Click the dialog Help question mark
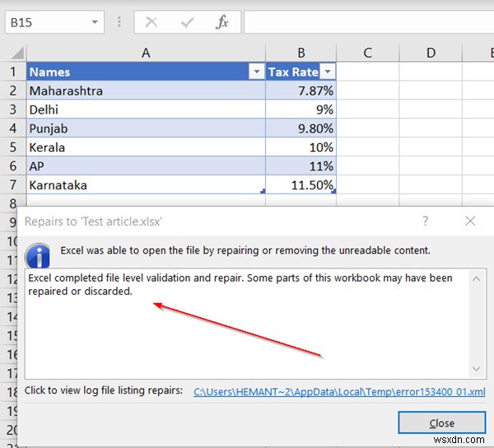This screenshot has height=448, width=494. coord(426,221)
